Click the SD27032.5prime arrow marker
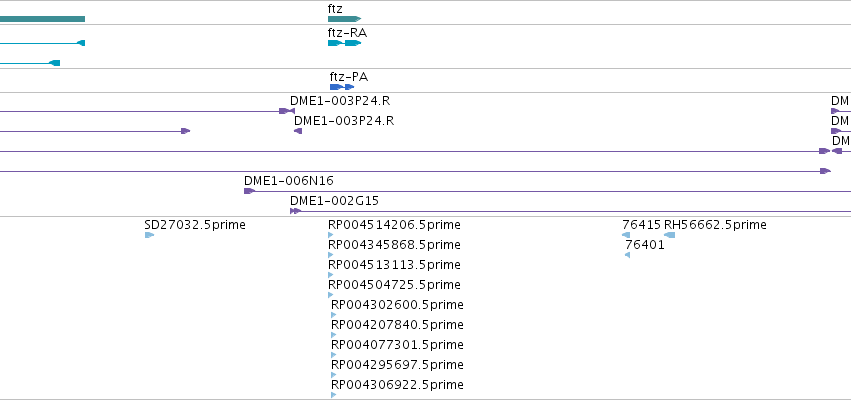Image resolution: width=851 pixels, height=400 pixels. pyautogui.click(x=149, y=235)
